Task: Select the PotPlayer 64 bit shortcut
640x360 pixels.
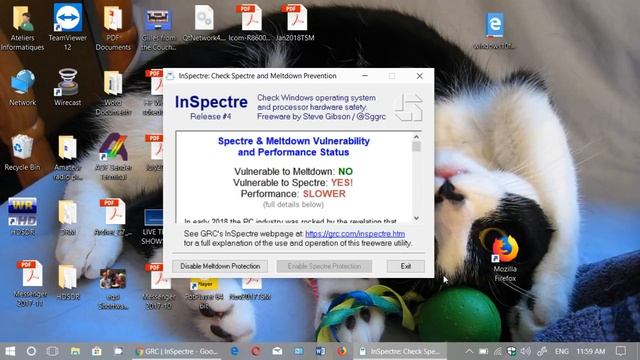Action: click(x=204, y=294)
